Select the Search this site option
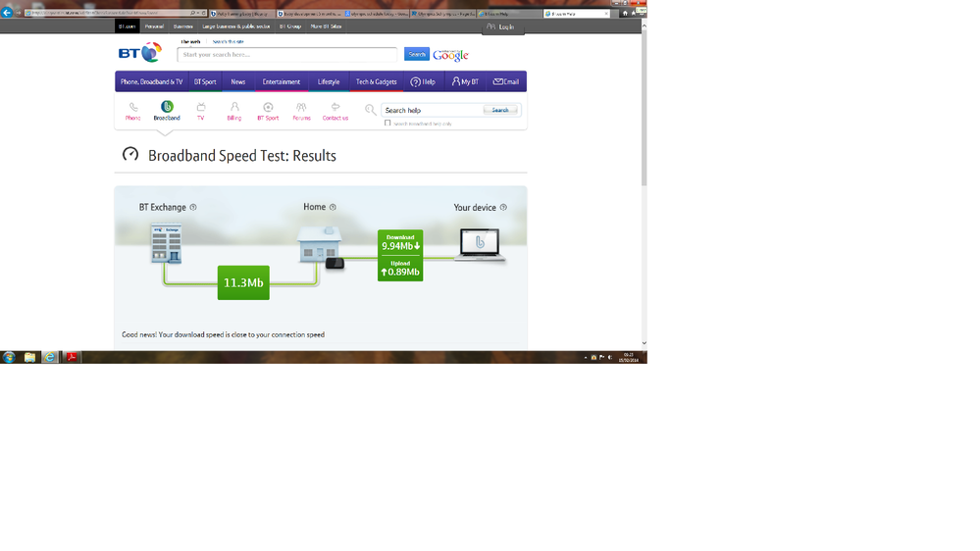 pos(229,41)
